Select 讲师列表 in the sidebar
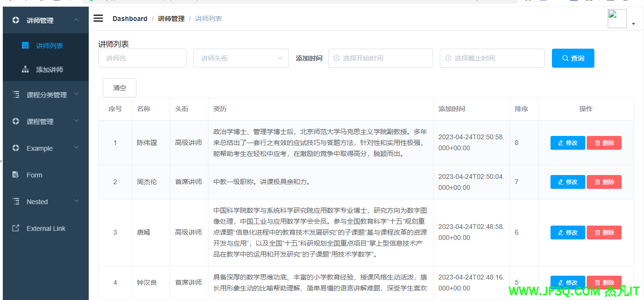The image size is (644, 300). 49,46
